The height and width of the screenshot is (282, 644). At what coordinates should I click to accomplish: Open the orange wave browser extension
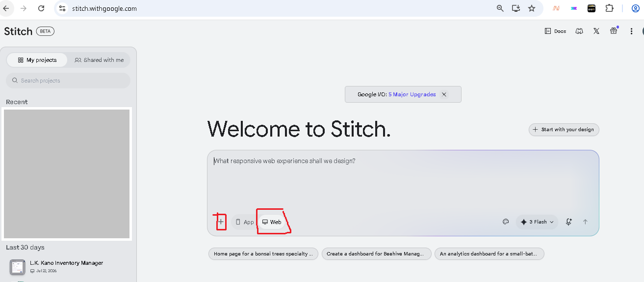(x=556, y=8)
